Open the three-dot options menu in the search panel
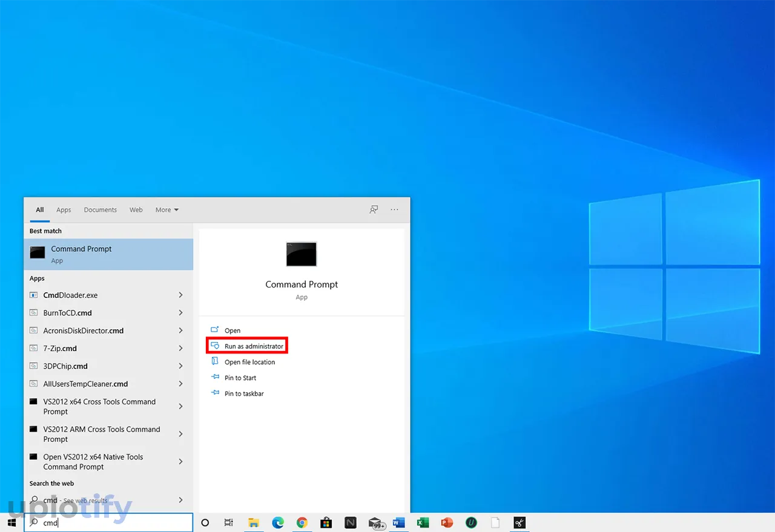The width and height of the screenshot is (775, 532). [395, 209]
